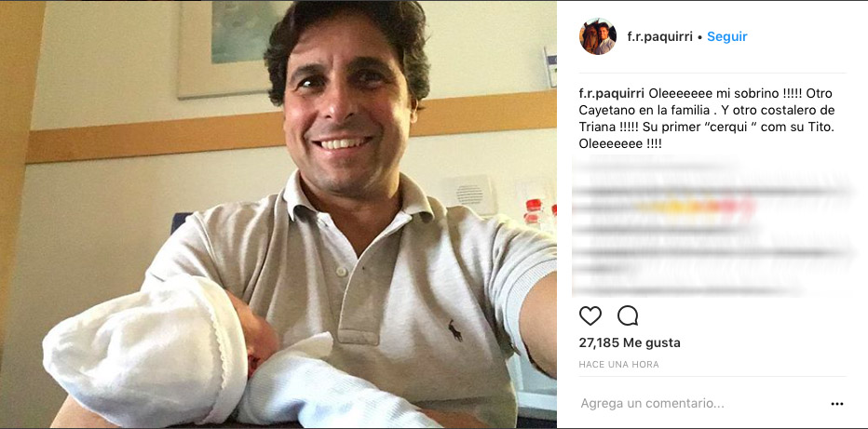Open f.r.paquirri username in post header
Viewport: 868px width, 429px height.
(x=660, y=36)
